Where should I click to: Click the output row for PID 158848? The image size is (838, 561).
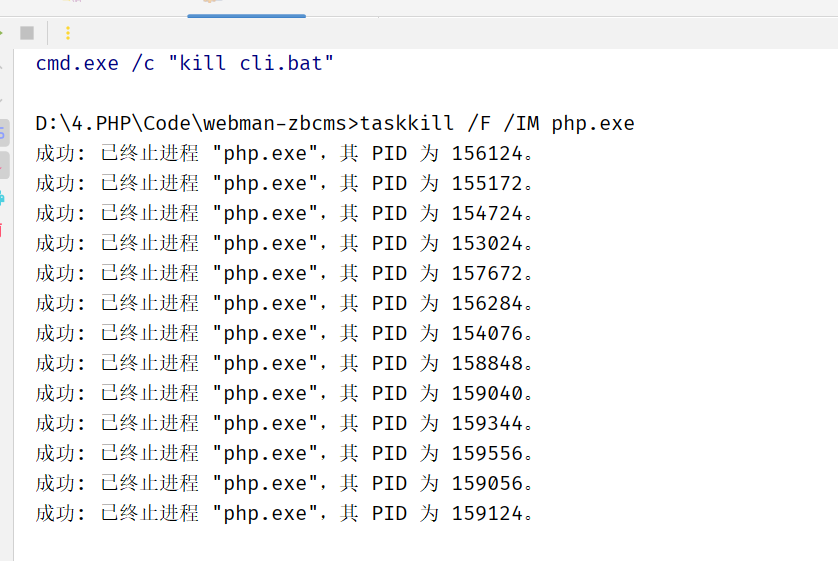pos(284,364)
